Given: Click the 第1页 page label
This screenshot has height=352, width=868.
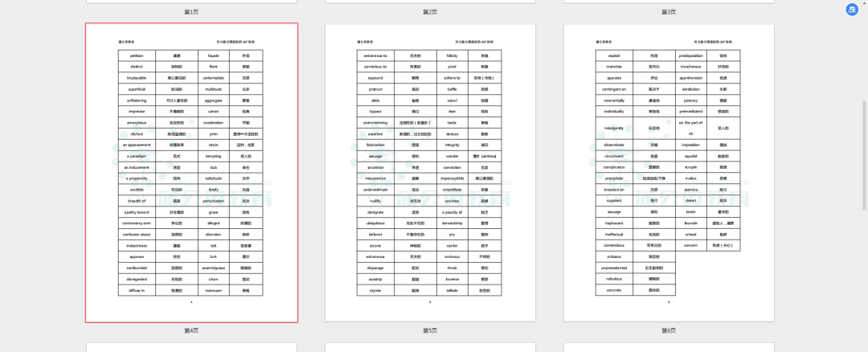Looking at the screenshot, I should pos(191,12).
